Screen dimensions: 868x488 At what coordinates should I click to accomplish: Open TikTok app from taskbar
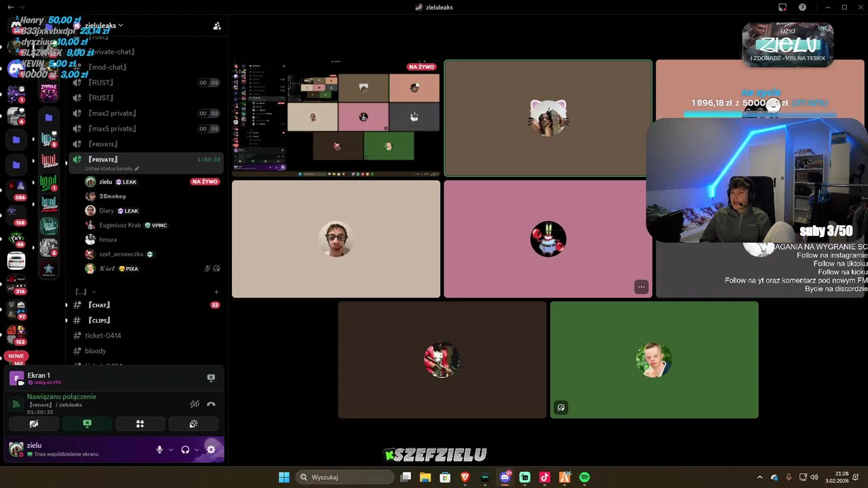pos(545,477)
